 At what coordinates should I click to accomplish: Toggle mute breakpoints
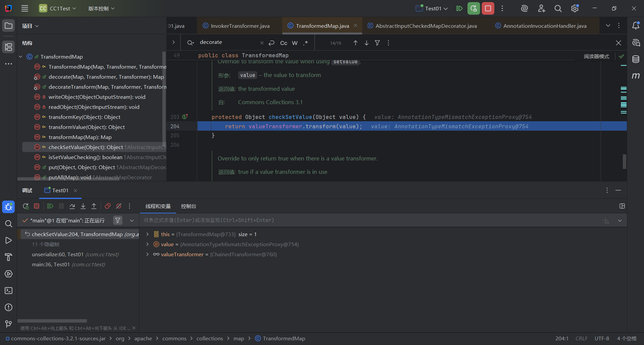coord(119,206)
